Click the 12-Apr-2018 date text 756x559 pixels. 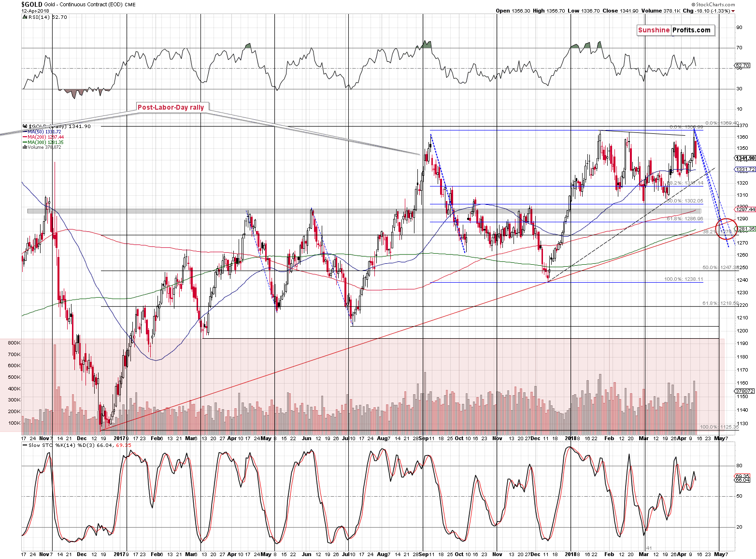[35, 11]
